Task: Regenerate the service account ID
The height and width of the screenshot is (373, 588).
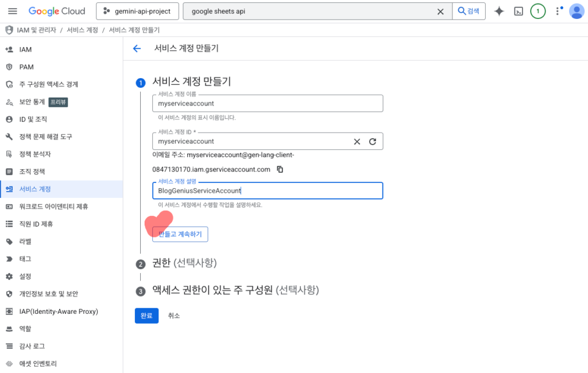Action: [x=372, y=142]
